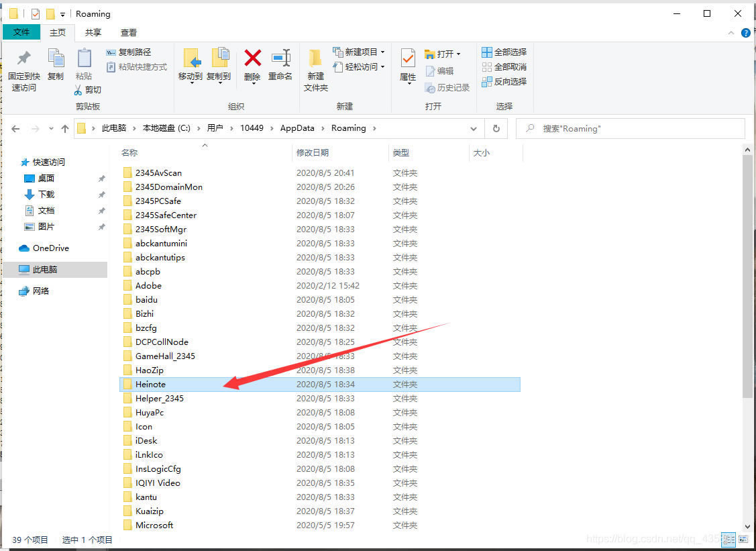Click Invert selection (反向选择)

tap(504, 81)
